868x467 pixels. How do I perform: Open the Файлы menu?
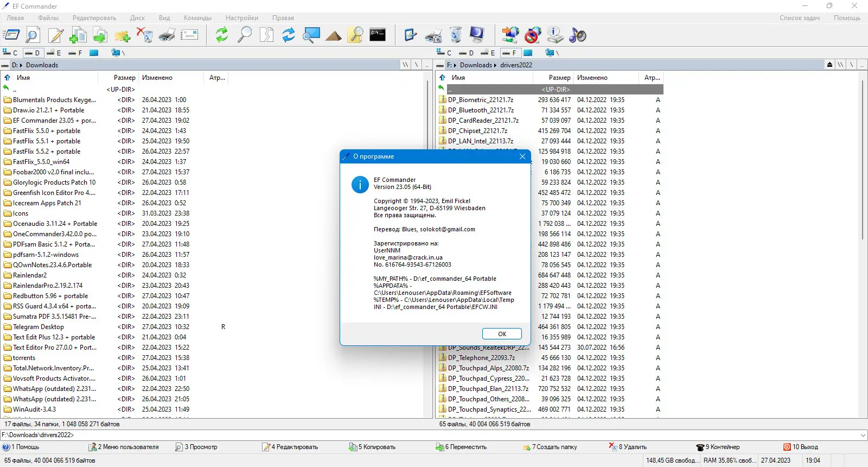[48, 18]
